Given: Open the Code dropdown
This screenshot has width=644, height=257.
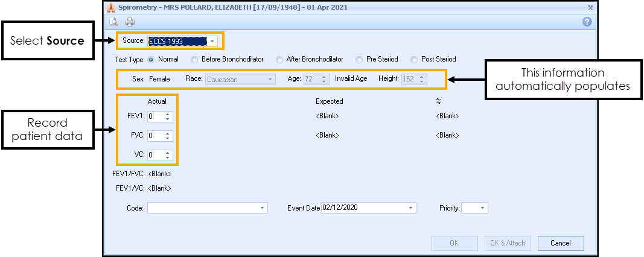Looking at the screenshot, I should 263,208.
